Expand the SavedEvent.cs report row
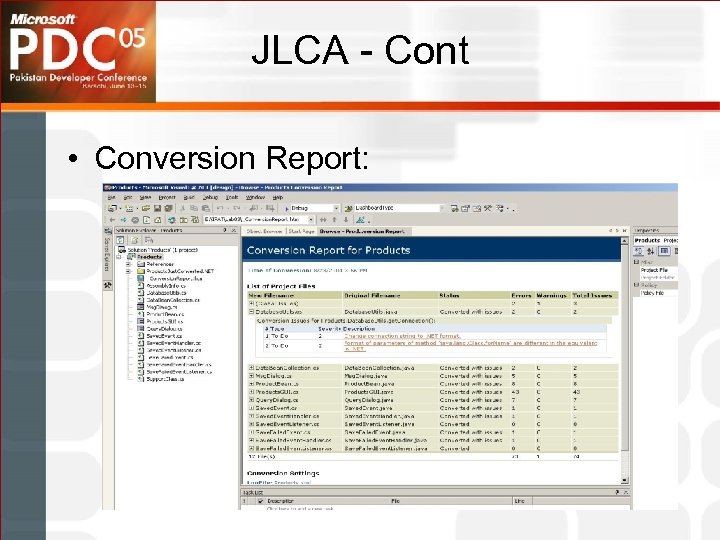The height and width of the screenshot is (540, 720). click(252, 408)
